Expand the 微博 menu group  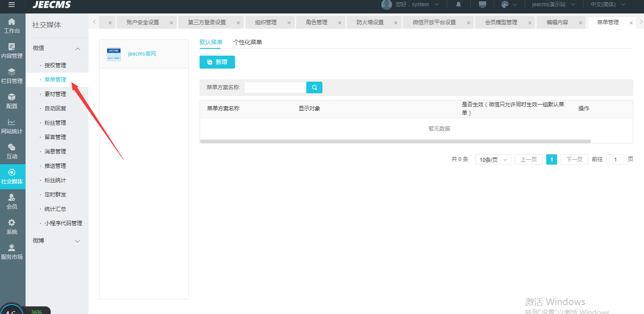click(78, 241)
